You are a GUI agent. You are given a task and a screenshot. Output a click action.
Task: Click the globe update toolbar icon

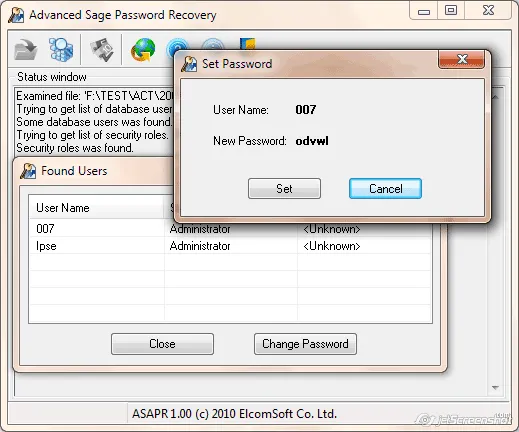[143, 50]
